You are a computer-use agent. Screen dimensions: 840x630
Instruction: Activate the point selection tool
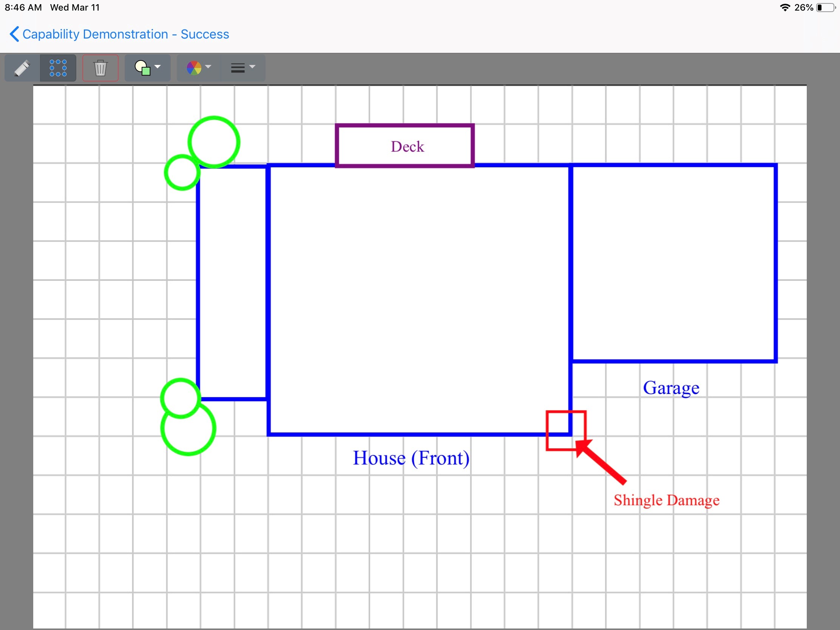point(58,68)
